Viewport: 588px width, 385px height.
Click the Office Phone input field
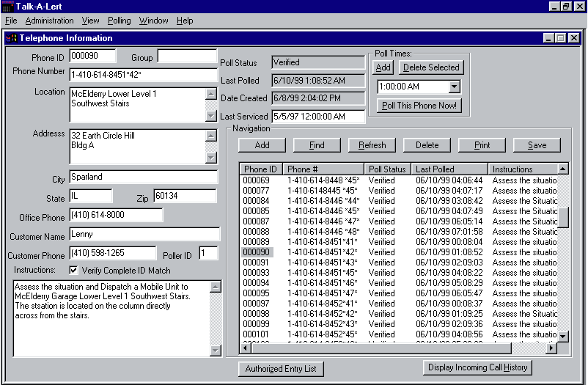tap(117, 215)
